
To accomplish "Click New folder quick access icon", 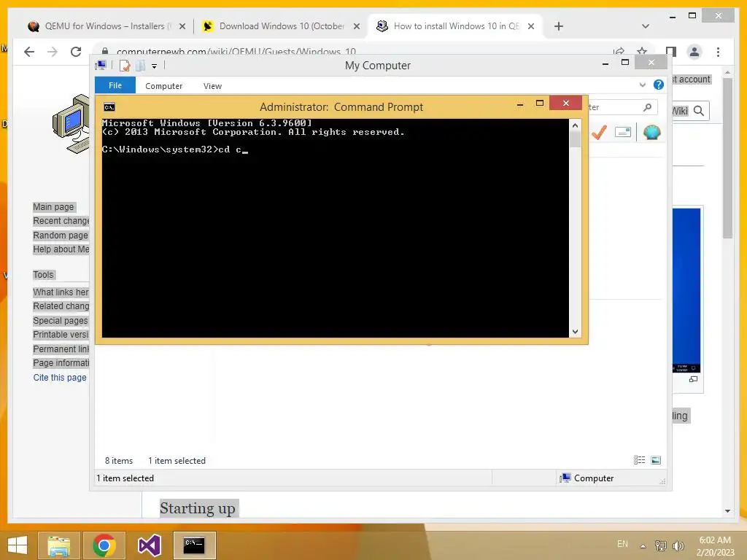I will pos(140,66).
